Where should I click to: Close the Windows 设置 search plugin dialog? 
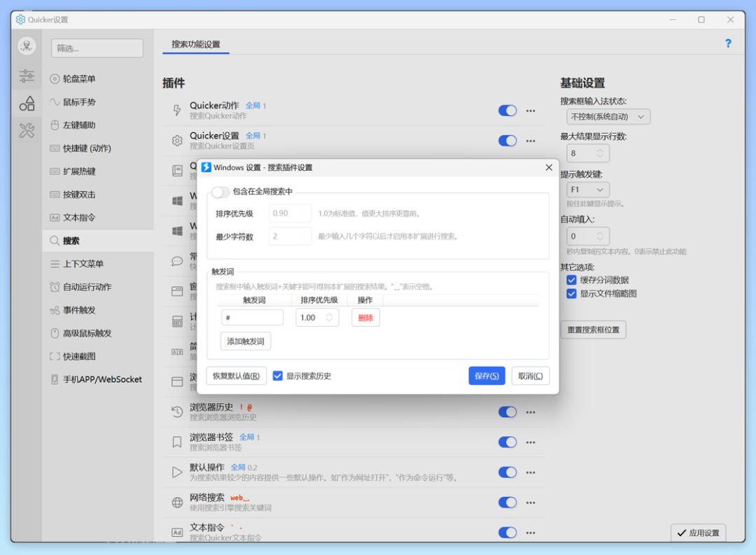pos(549,167)
